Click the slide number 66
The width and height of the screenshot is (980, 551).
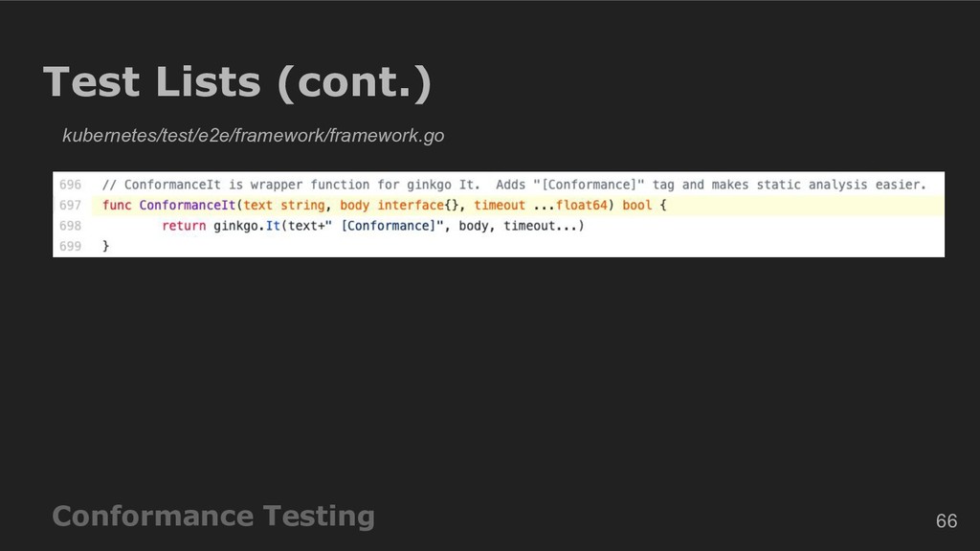click(947, 521)
